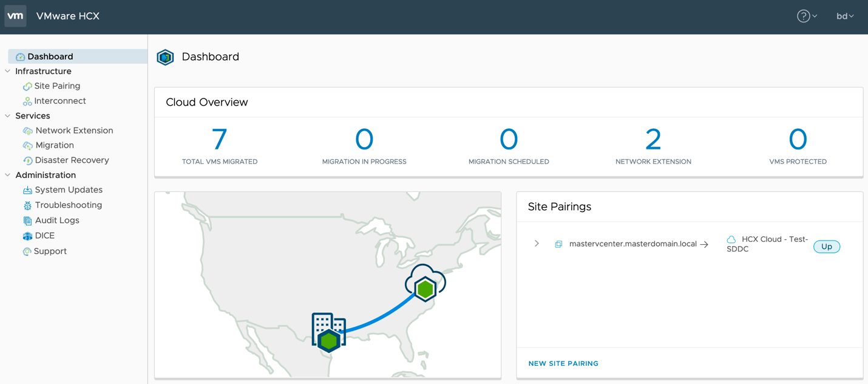The width and height of the screenshot is (868, 384).
Task: Click the DICE icon in sidebar
Action: tap(28, 236)
